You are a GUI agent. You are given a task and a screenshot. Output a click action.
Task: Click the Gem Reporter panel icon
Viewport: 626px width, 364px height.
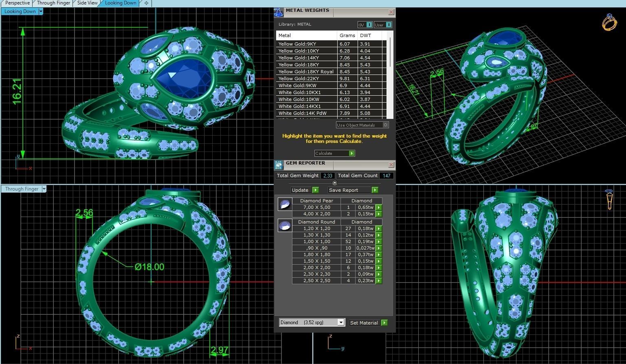pos(279,165)
